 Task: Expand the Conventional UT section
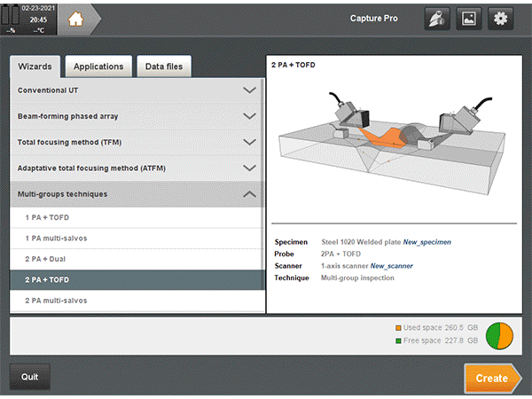pyautogui.click(x=137, y=90)
